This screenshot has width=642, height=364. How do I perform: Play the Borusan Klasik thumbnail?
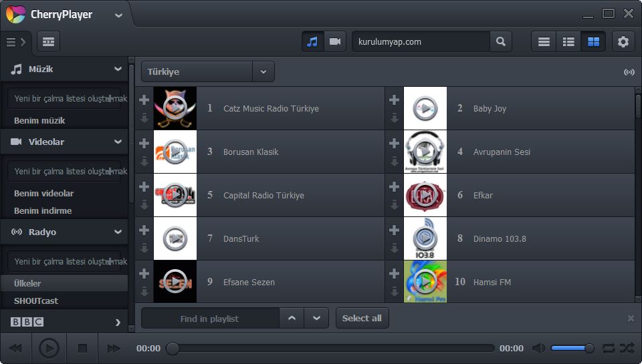175,152
